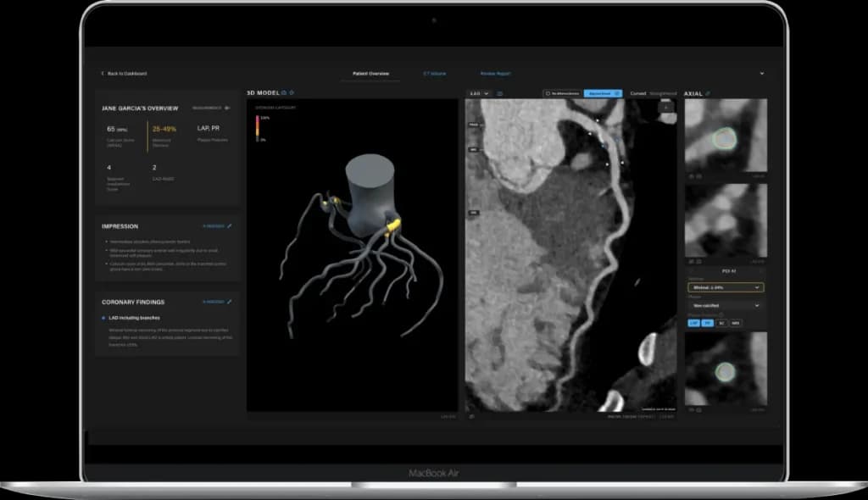Click the measurements icon in Jane Garcia's overview header
This screenshot has width=868, height=500.
pyautogui.click(x=225, y=106)
